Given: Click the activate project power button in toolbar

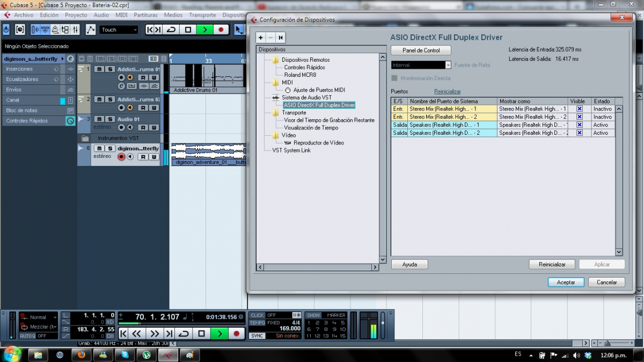Looking at the screenshot, I should coord(6,30).
